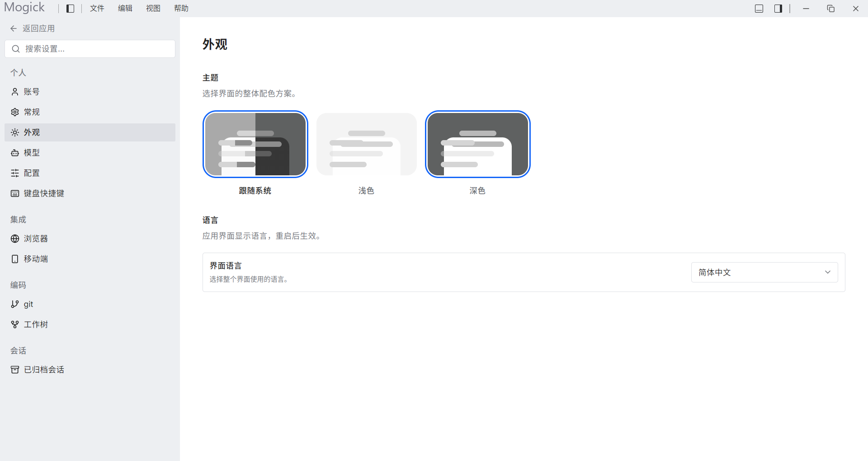
Task: Click the 界面语言 setting title
Action: [226, 266]
